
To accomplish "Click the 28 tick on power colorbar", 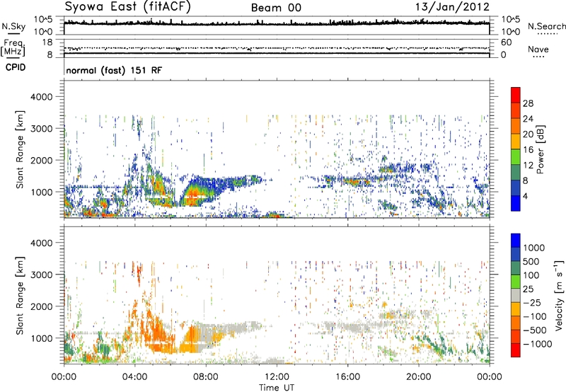I will tap(528, 103).
